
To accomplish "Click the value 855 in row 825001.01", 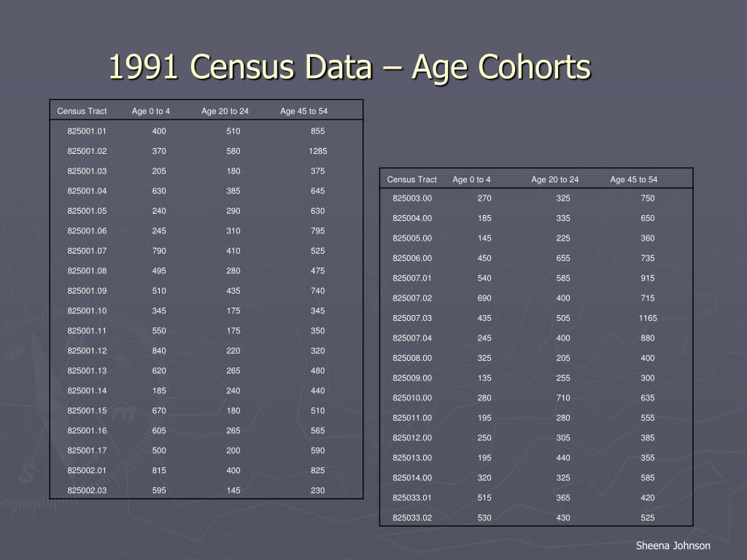I will pos(318,131).
